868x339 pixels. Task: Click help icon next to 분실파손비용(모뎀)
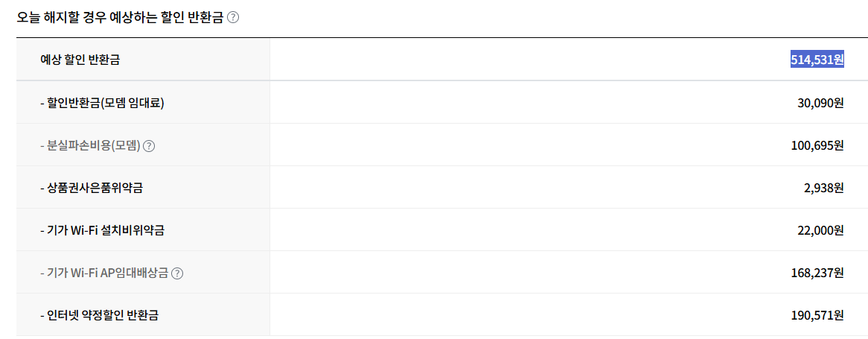click(149, 146)
